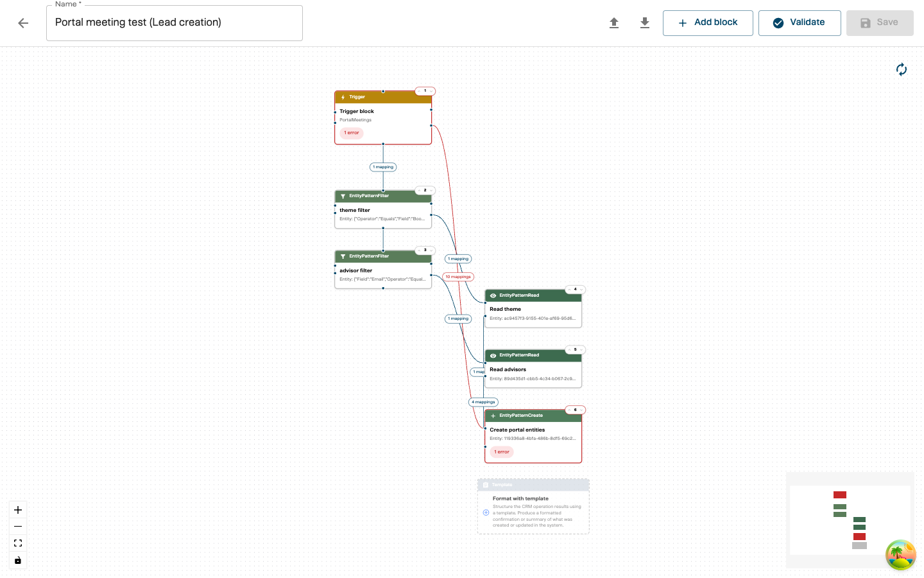Image resolution: width=924 pixels, height=578 pixels.
Task: Click inside the workflow Name field
Action: coord(174,22)
